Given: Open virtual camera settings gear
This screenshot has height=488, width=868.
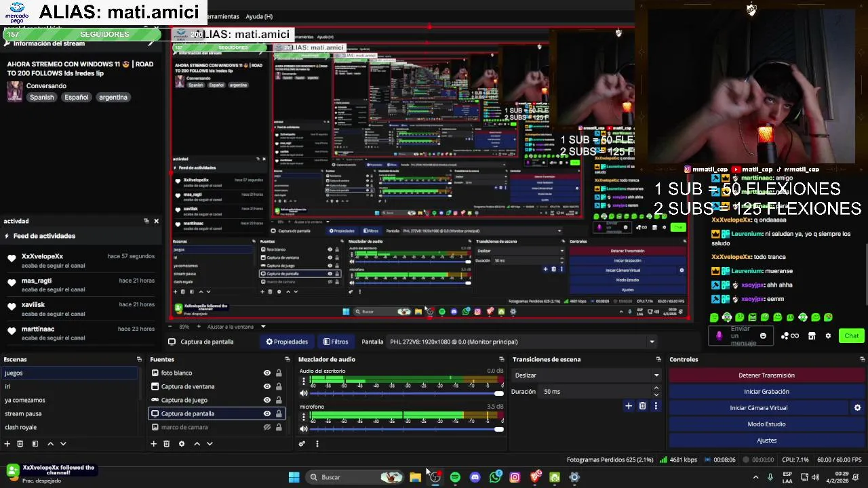Looking at the screenshot, I should point(857,408).
